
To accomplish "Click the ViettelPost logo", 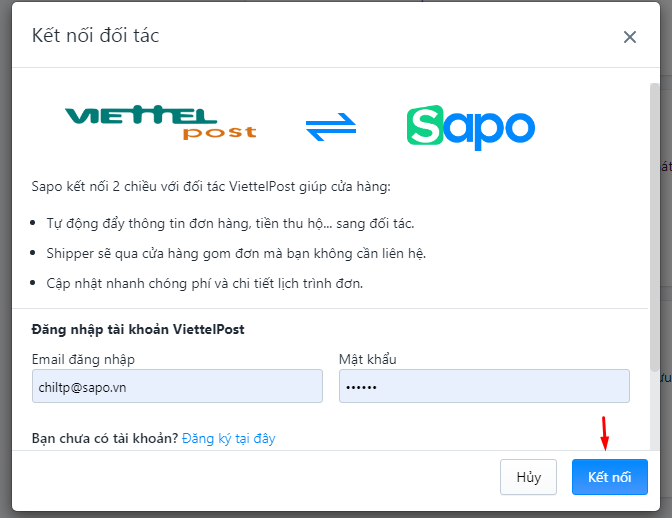I will coord(161,122).
